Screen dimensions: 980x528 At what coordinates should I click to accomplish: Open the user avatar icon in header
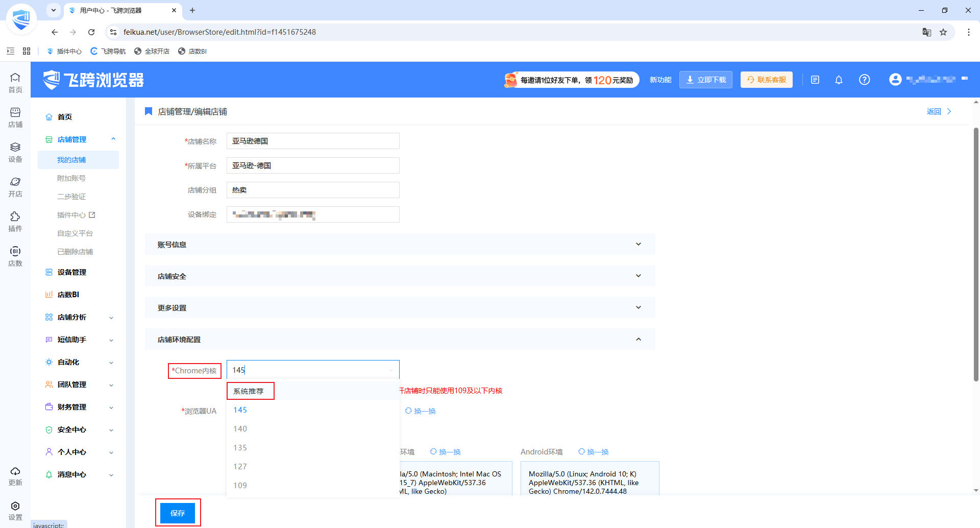point(895,80)
